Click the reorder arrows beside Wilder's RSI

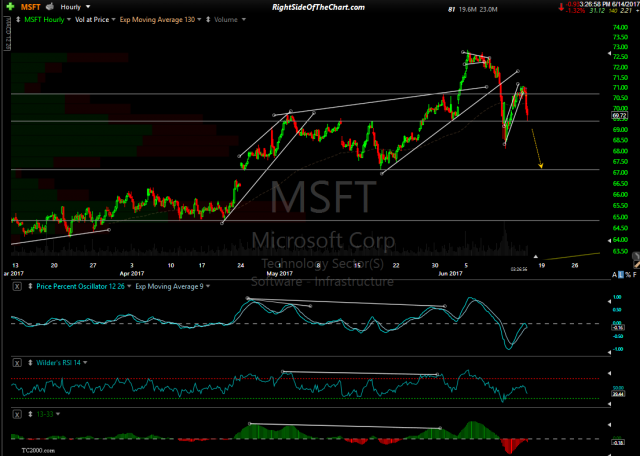30,363
